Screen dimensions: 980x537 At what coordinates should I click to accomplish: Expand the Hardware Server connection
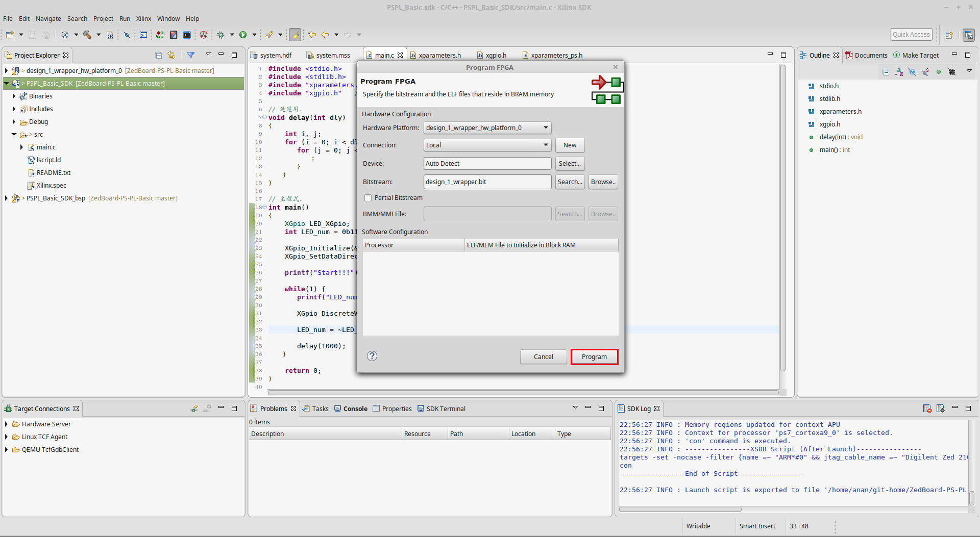(x=6, y=424)
